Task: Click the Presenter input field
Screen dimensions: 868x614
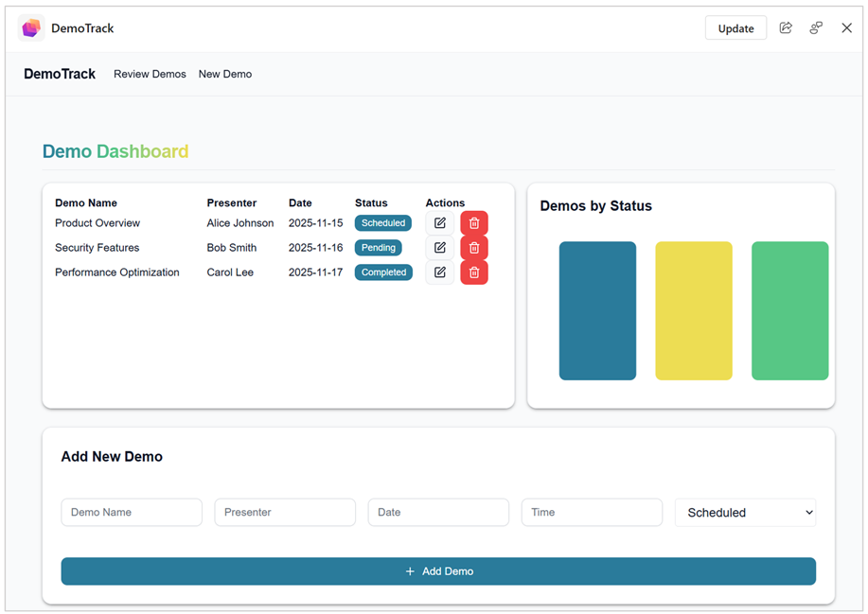Action: [285, 512]
